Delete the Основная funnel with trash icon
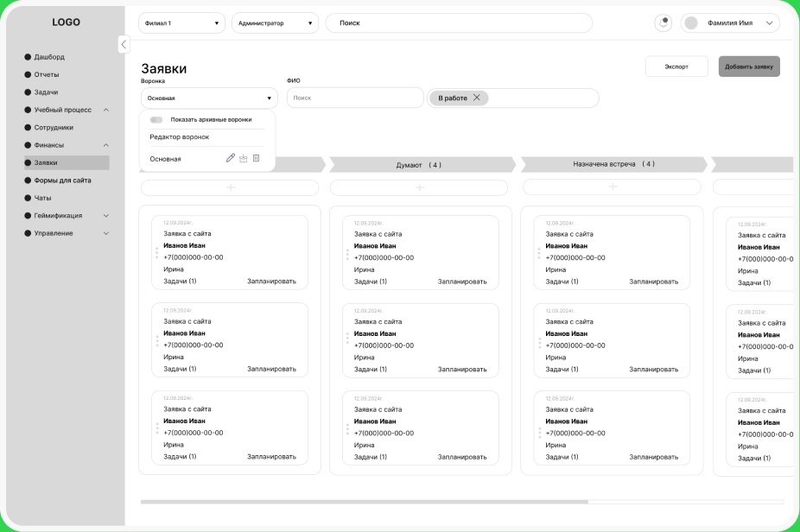The width and height of the screenshot is (800, 532). click(x=256, y=158)
